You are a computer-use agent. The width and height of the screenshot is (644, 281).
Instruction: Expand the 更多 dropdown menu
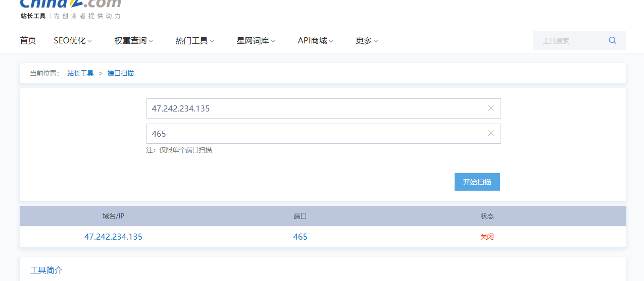tap(367, 40)
